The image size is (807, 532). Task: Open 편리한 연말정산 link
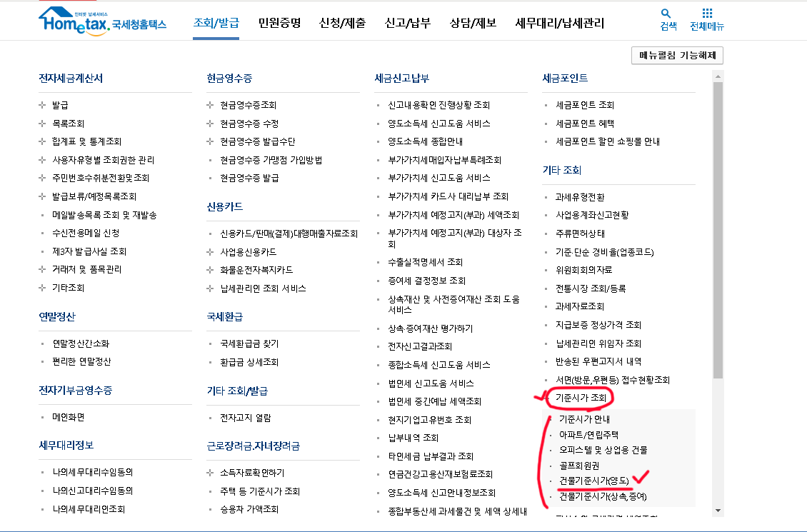[81, 362]
